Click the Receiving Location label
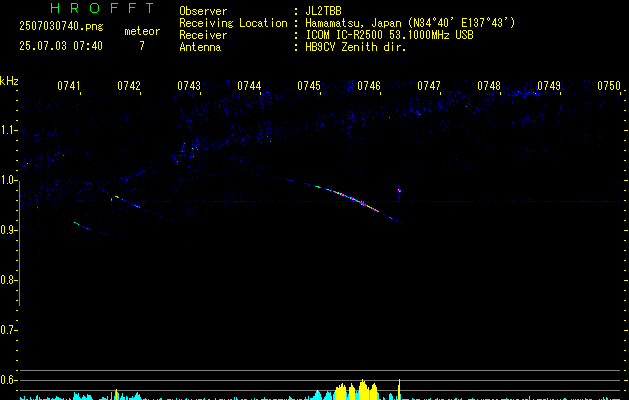Screen dimensions: 629x400 233,24
